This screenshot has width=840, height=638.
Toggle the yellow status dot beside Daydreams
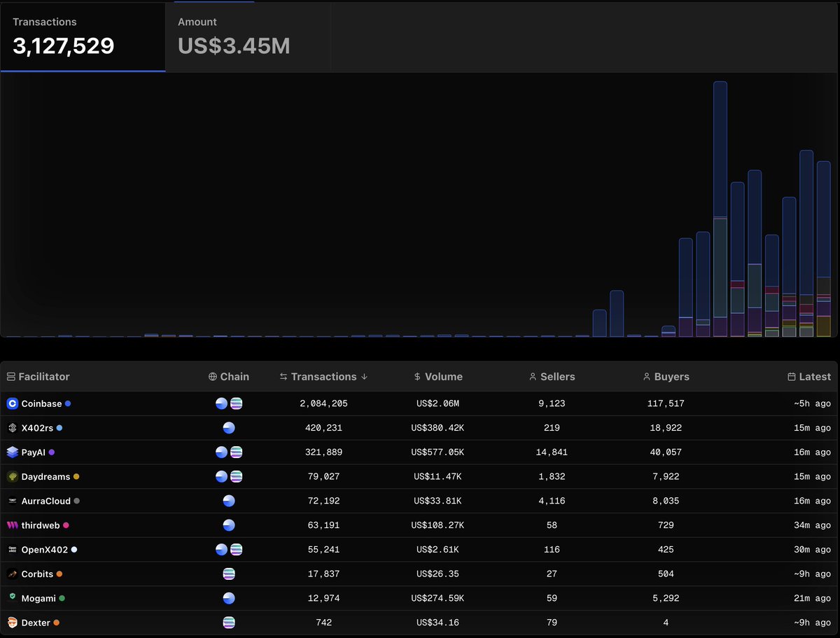77,476
